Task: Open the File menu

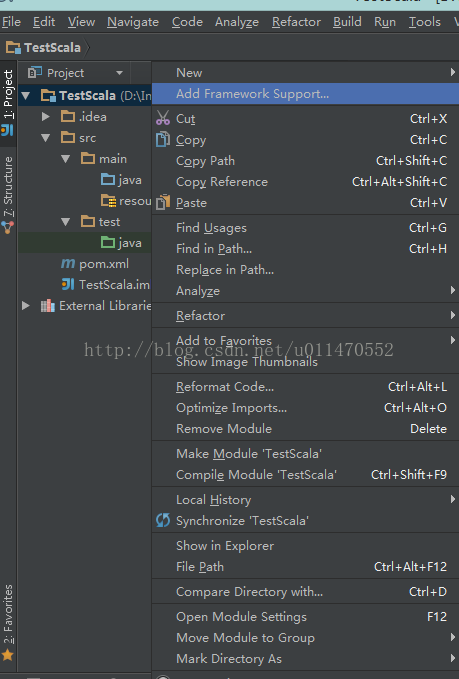Action: [11, 22]
